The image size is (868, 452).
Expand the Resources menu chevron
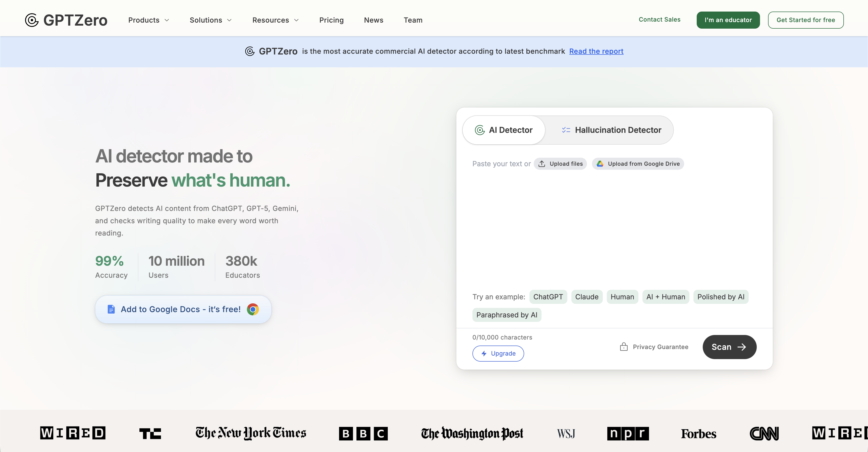[297, 20]
